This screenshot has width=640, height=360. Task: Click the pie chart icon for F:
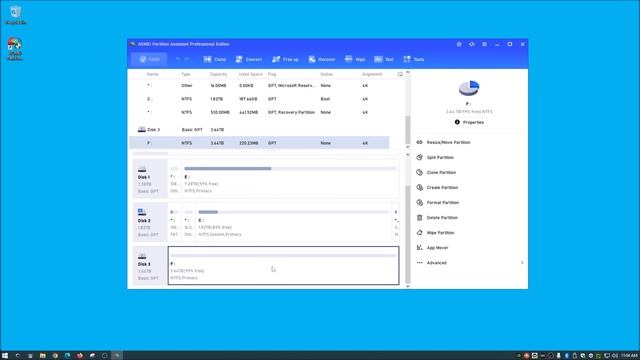coord(469,88)
